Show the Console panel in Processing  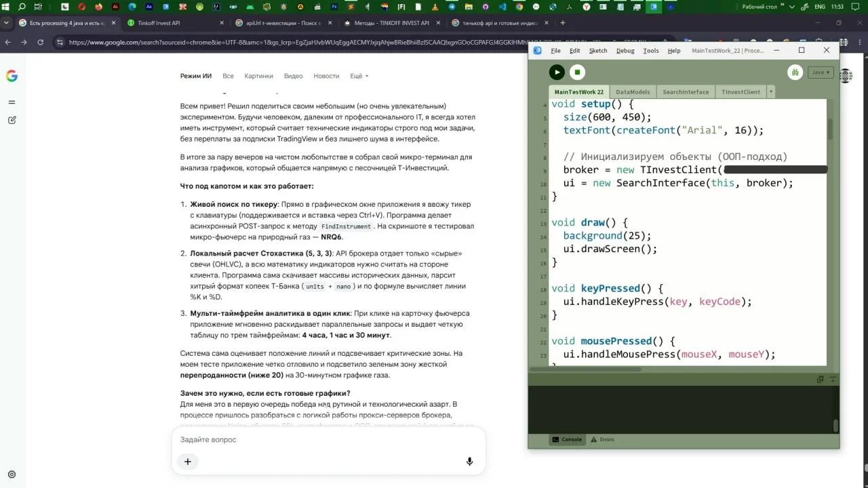[x=567, y=439]
